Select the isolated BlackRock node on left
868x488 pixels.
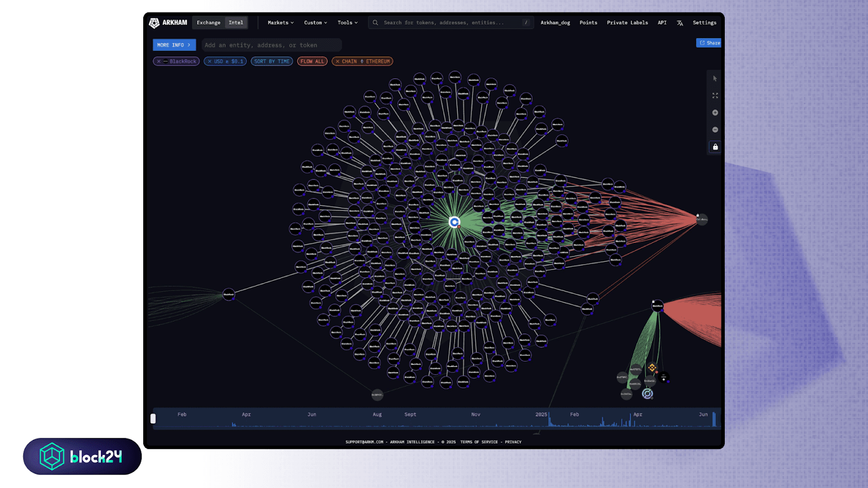point(229,294)
